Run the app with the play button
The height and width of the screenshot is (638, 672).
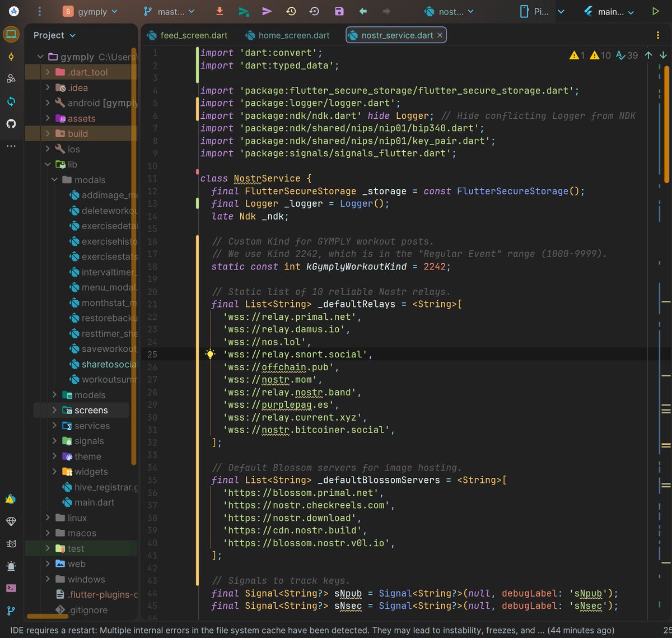(x=655, y=11)
